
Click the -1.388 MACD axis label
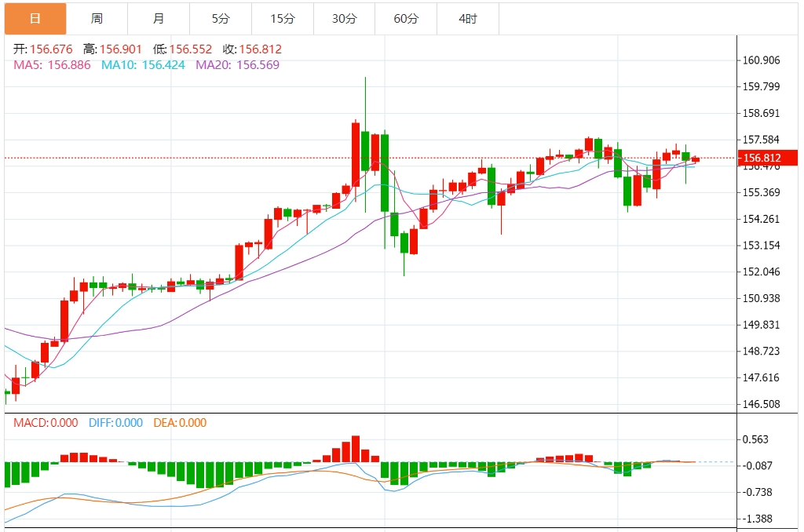click(758, 519)
